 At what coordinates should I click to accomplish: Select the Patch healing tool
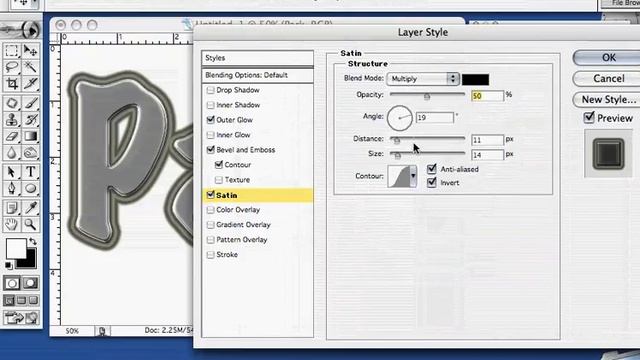coord(12,103)
